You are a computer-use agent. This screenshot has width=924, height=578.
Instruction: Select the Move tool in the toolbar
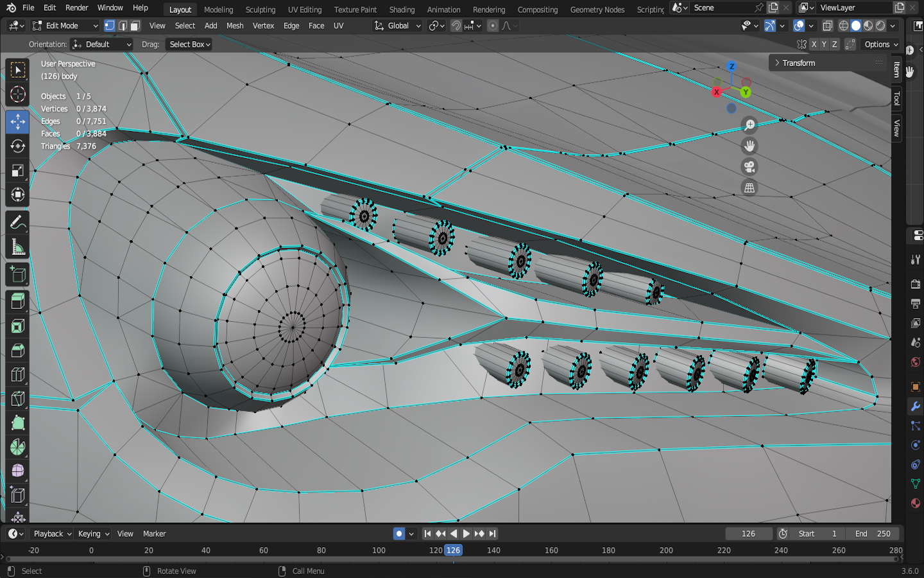[x=17, y=121]
